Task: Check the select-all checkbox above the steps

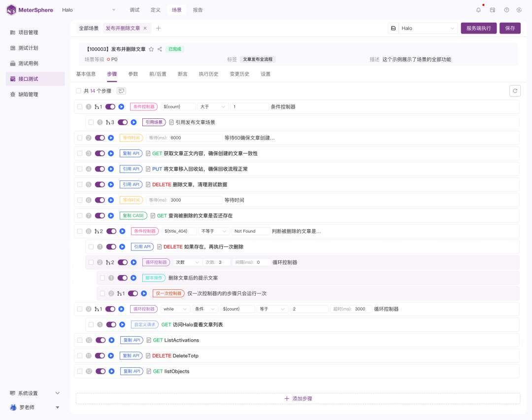Action: (78, 91)
